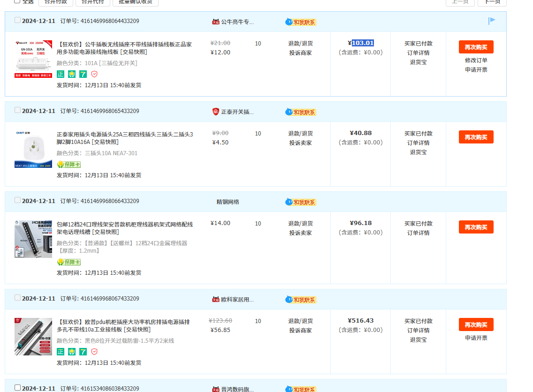Click 申请开票 on the 公牛 order
The image size is (533, 392).
[x=476, y=70]
